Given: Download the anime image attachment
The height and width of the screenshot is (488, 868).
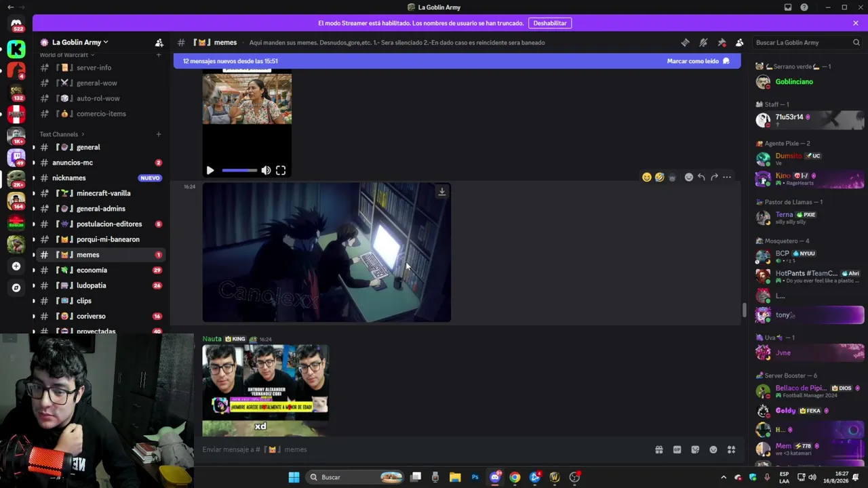Looking at the screenshot, I should [441, 192].
